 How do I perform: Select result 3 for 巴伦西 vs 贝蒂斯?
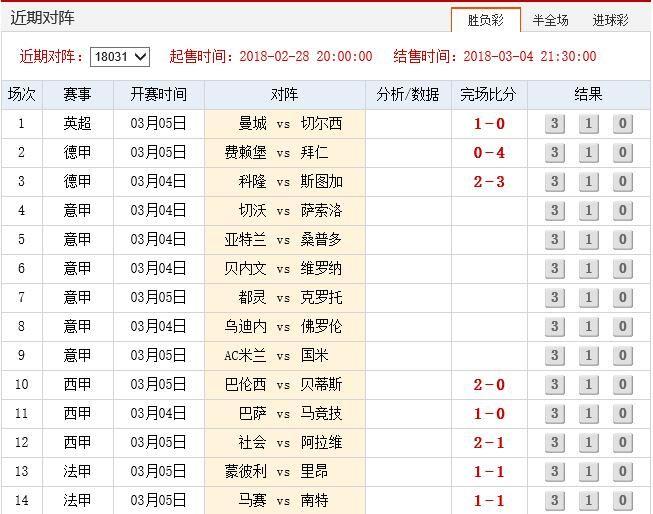pyautogui.click(x=555, y=385)
